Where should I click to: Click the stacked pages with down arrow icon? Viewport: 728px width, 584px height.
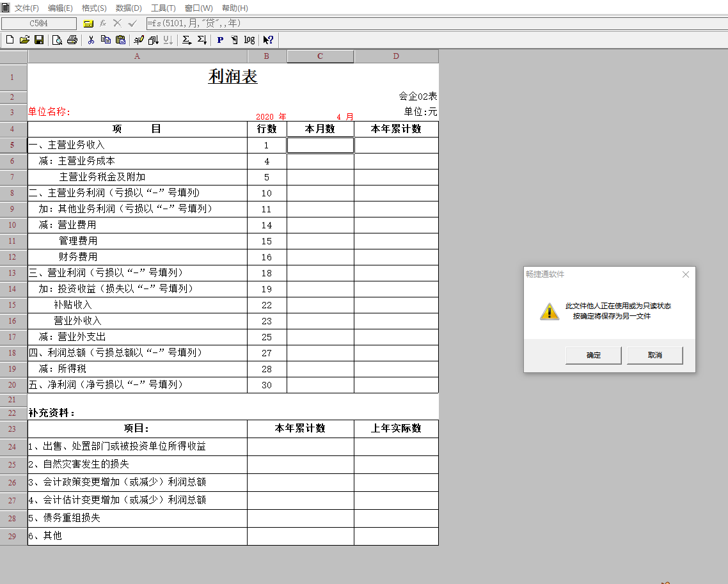[154, 40]
